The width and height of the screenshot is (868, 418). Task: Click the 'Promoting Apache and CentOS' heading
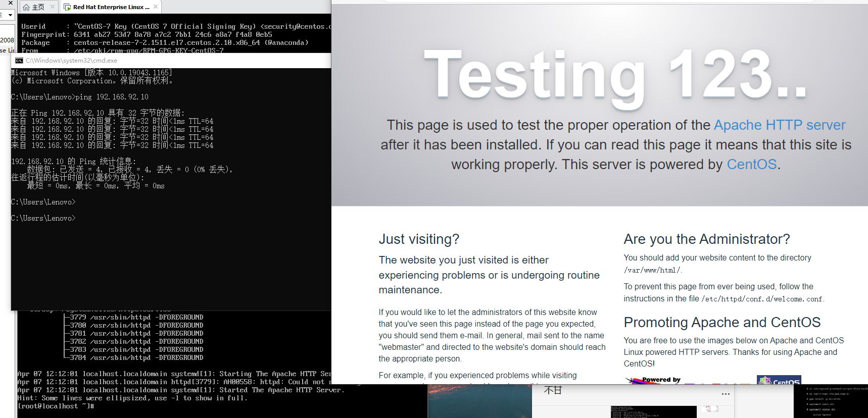722,323
